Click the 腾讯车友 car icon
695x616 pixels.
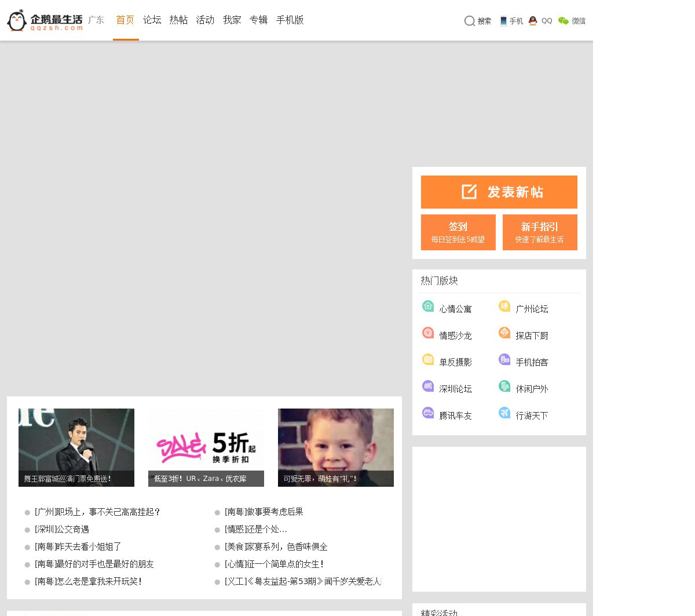[428, 413]
